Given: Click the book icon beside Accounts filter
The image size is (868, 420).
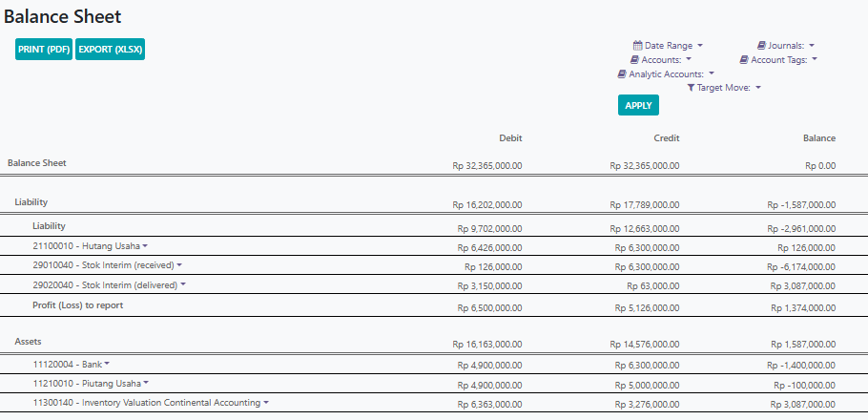Looking at the screenshot, I should coord(634,60).
